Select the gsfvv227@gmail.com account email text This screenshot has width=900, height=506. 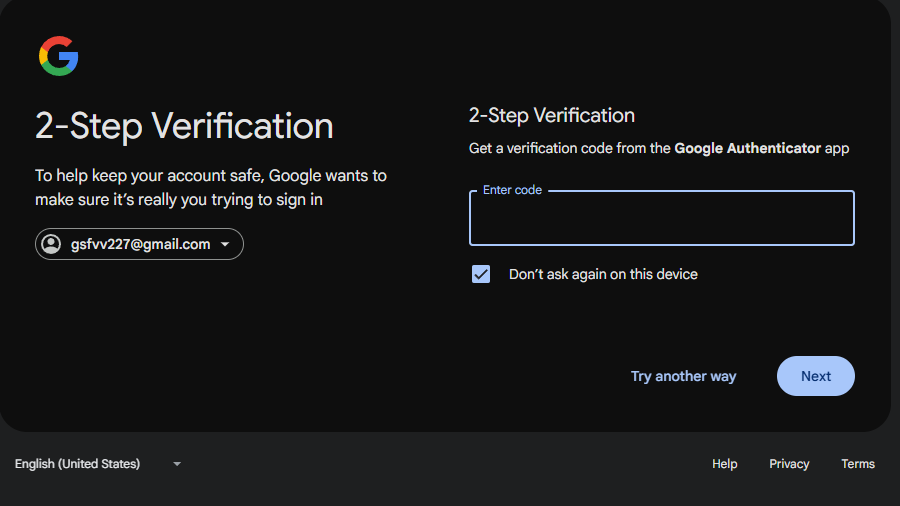141,244
